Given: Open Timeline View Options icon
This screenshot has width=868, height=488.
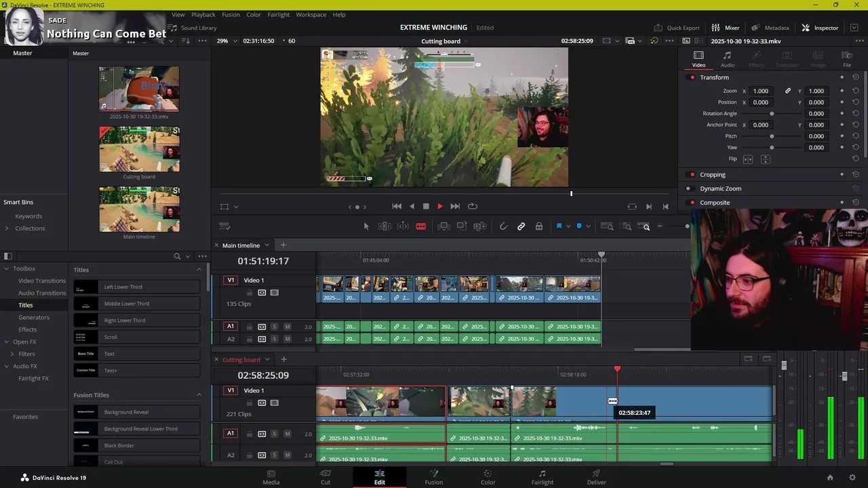Looking at the screenshot, I should coord(225,226).
